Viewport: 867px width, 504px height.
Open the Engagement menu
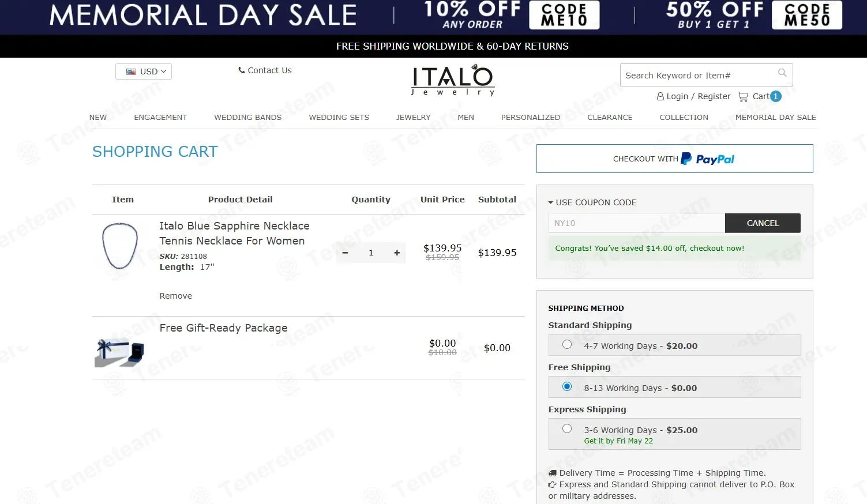[x=160, y=117]
